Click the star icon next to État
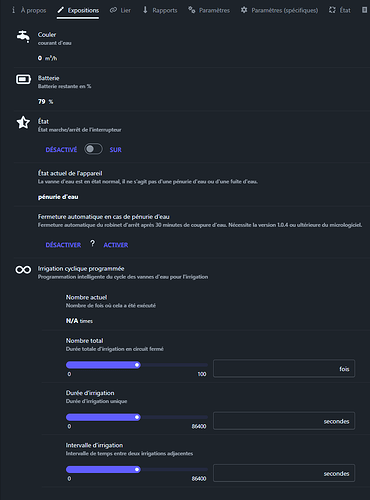The height and width of the screenshot is (500, 370). click(x=23, y=122)
